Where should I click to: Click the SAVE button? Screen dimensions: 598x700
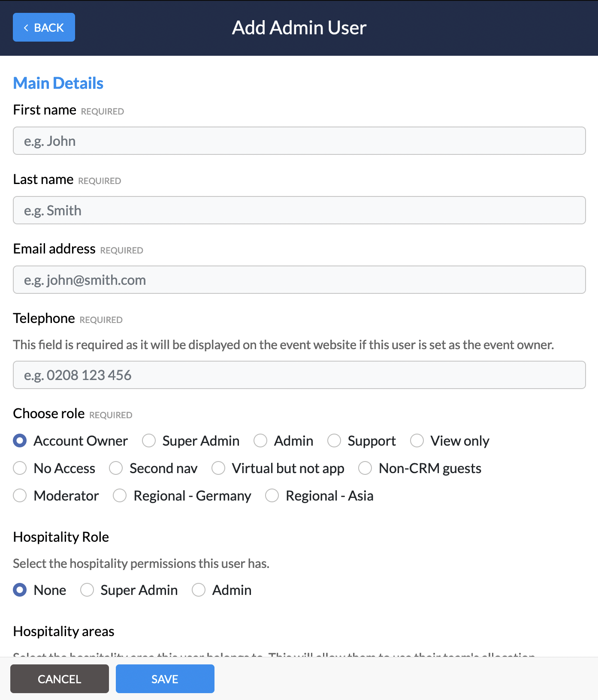tap(165, 679)
